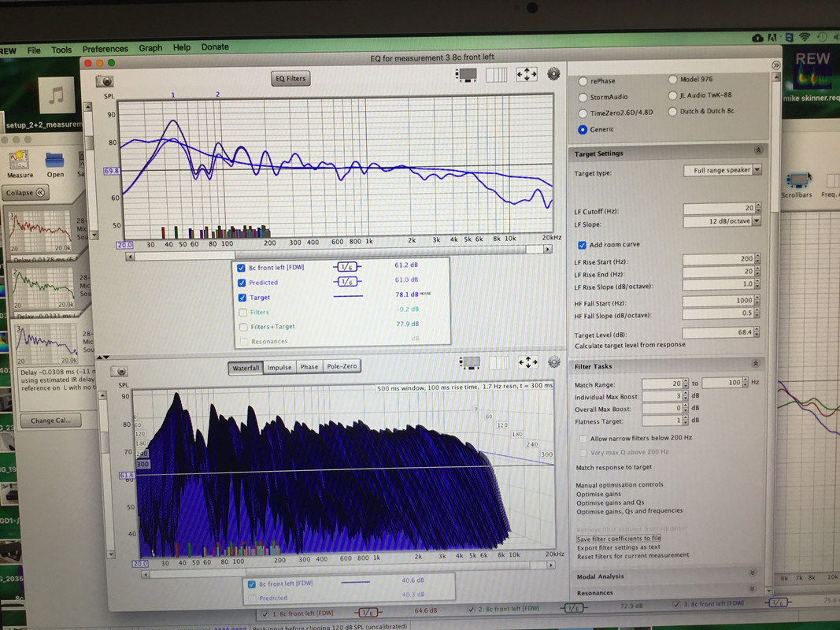Click Match response to target
This screenshot has width=840, height=630.
coord(614,468)
